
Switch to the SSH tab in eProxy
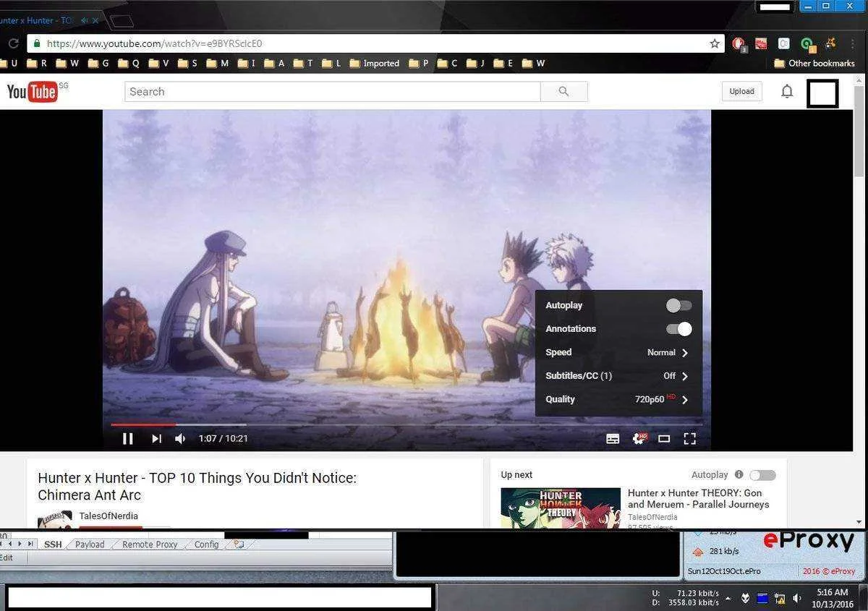click(x=53, y=544)
